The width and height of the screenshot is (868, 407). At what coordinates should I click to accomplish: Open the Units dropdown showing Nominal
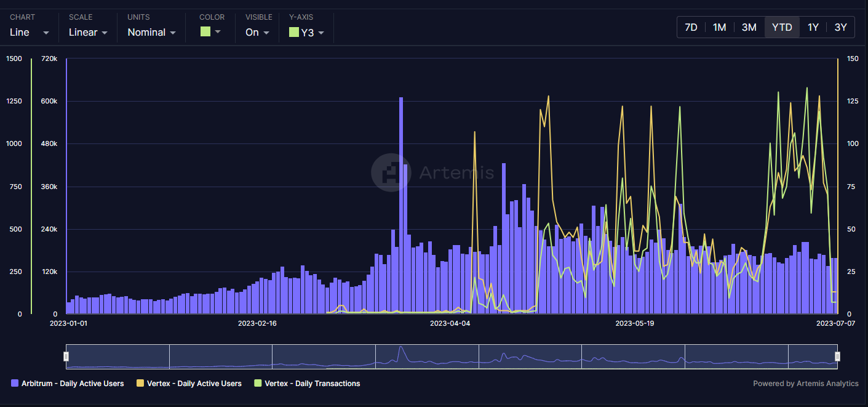pos(151,33)
